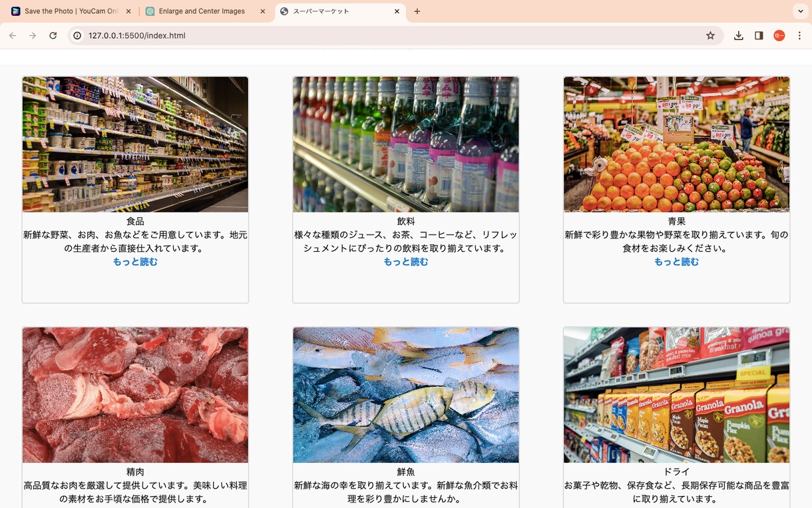Click the 精肉 card title
The image size is (812, 508).
[x=135, y=472]
